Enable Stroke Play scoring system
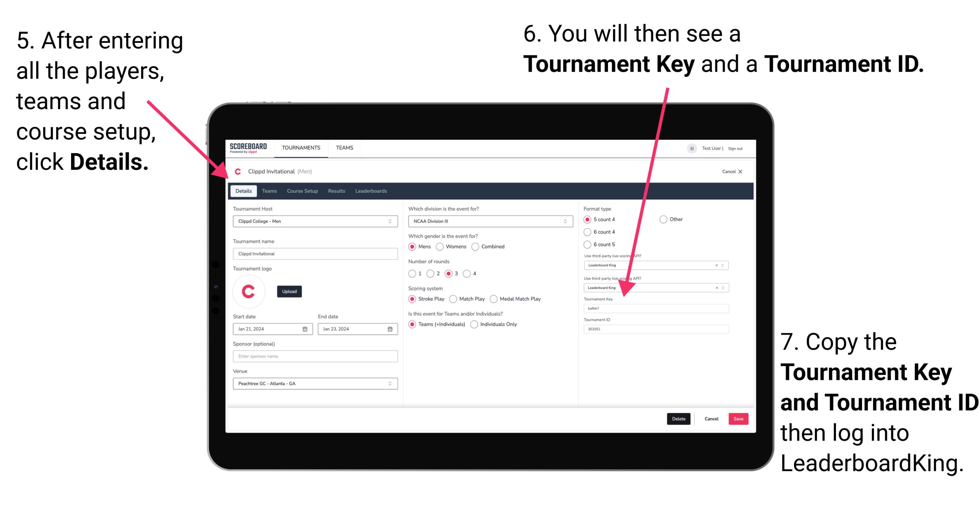 click(x=412, y=298)
